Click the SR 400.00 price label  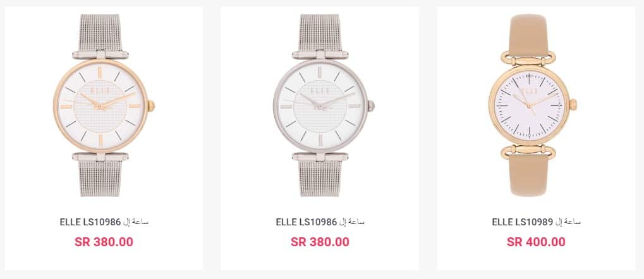point(536,242)
